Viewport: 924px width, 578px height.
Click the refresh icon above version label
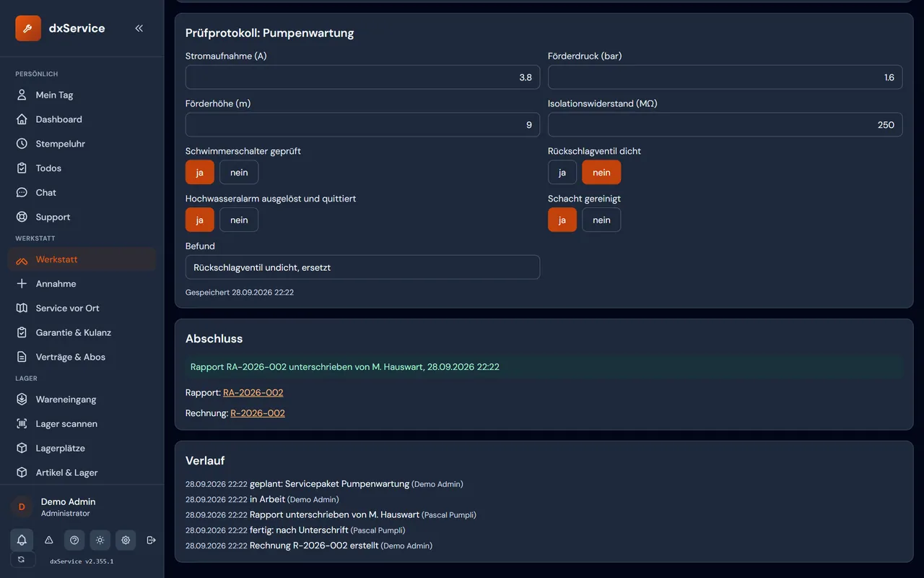[22, 559]
